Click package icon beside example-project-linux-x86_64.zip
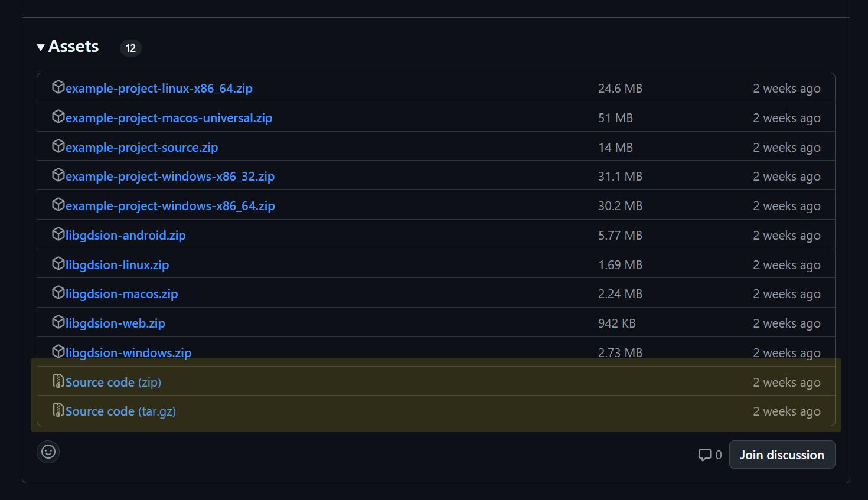 point(58,87)
